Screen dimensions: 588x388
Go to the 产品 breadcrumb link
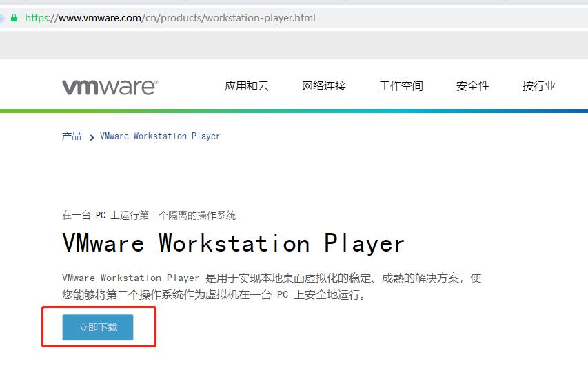(72, 136)
